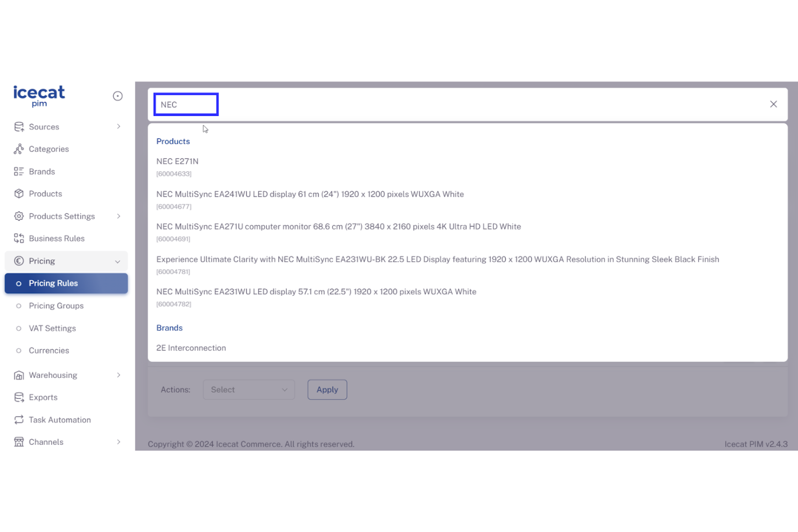Click the Brands list icon

(19, 171)
